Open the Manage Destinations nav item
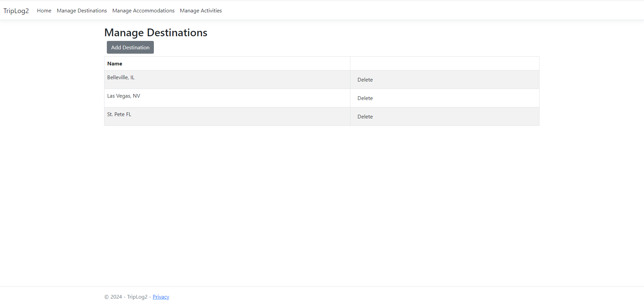 pos(82,10)
